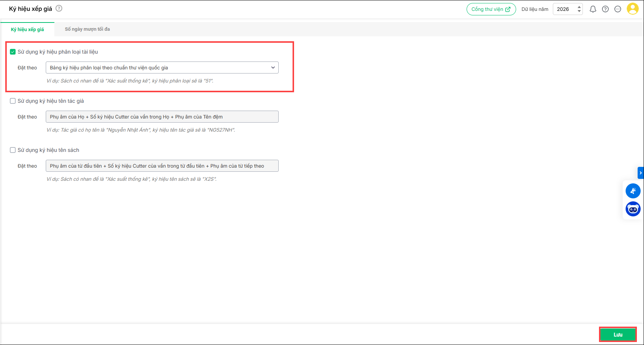Viewport: 644px width, 345px height.
Task: Click the book title symbol rule field
Action: coord(162,166)
